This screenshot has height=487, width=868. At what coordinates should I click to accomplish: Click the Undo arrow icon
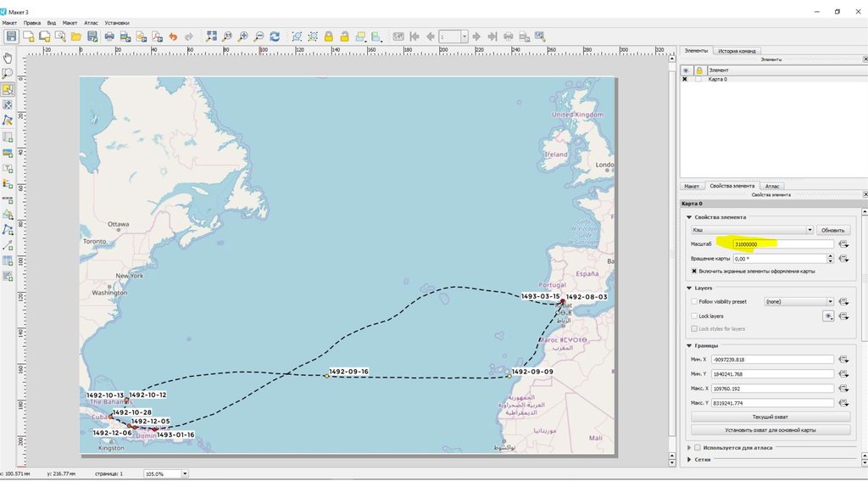coord(173,36)
